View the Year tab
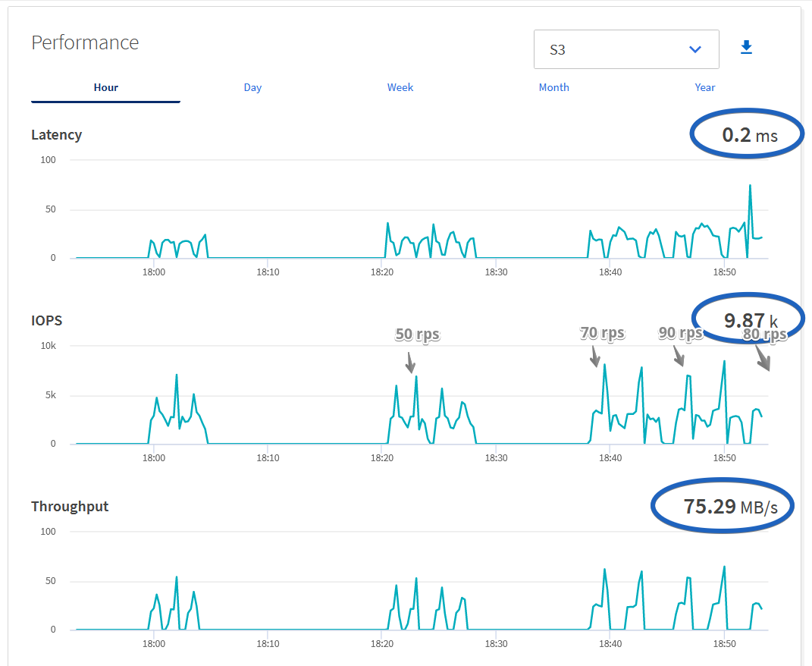812x666 pixels. coord(705,87)
